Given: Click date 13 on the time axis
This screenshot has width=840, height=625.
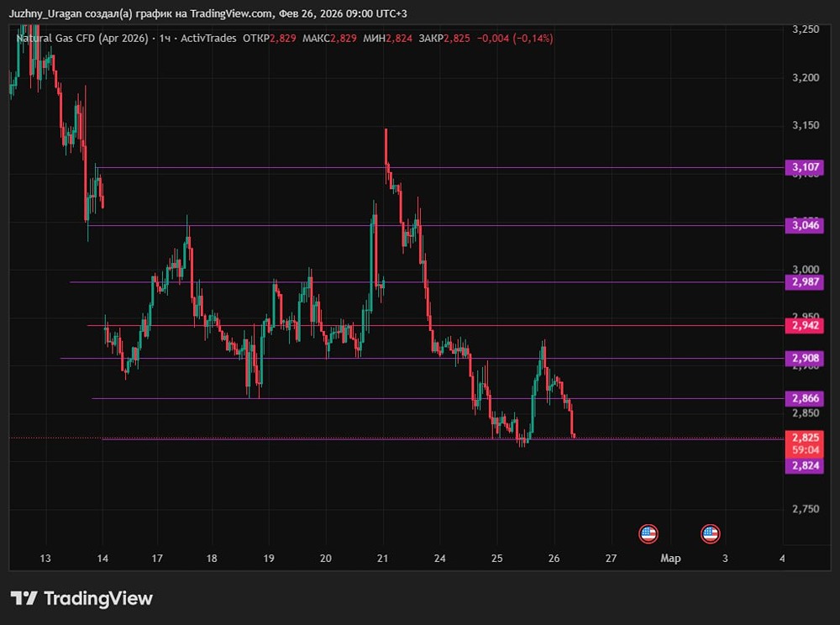Looking at the screenshot, I should tap(45, 558).
